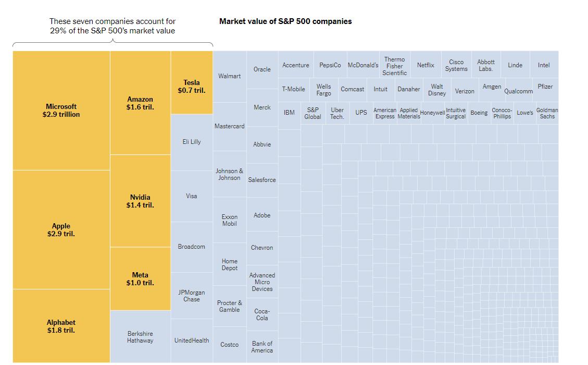Select the Goldman Sachs tile
This screenshot has width=588, height=365.
(547, 113)
